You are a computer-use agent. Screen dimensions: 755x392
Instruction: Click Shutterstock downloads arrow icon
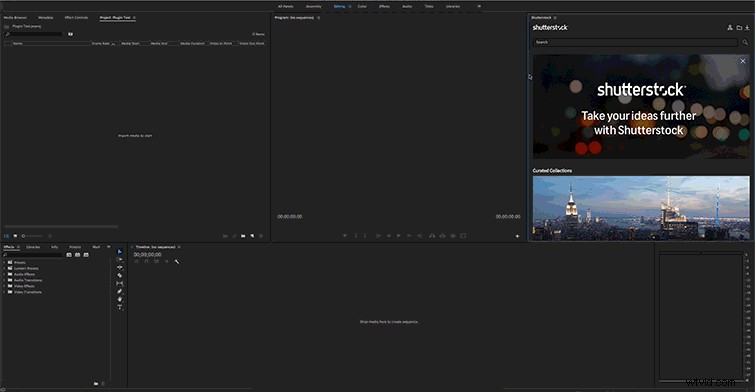point(747,27)
